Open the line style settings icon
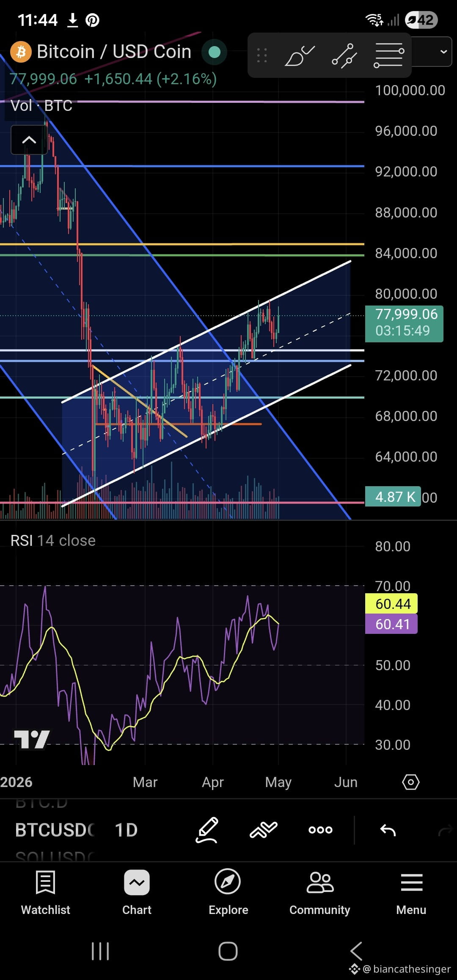Image resolution: width=457 pixels, height=980 pixels. (x=389, y=55)
